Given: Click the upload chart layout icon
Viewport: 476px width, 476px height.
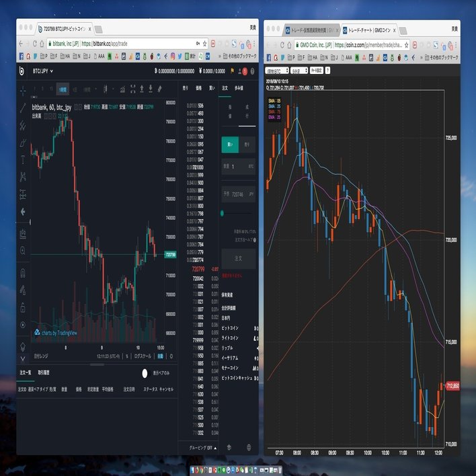Looking at the screenshot, I should [141, 89].
